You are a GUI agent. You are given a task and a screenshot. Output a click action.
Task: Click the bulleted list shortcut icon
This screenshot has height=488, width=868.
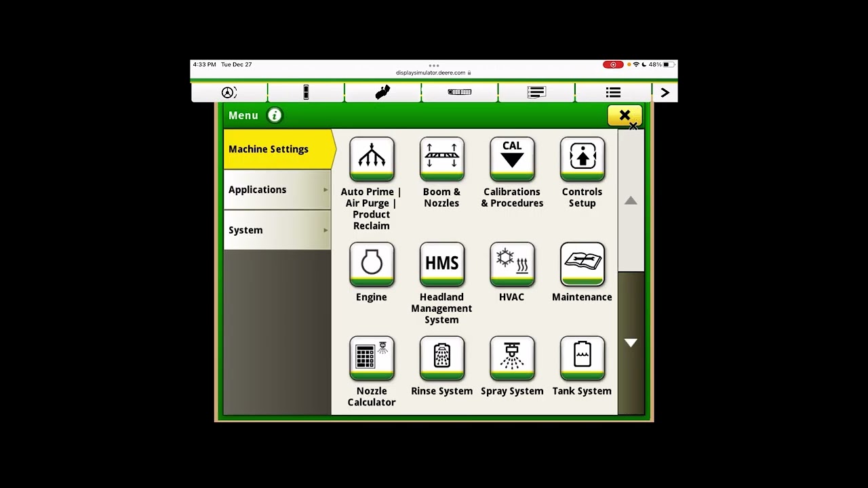coord(613,92)
